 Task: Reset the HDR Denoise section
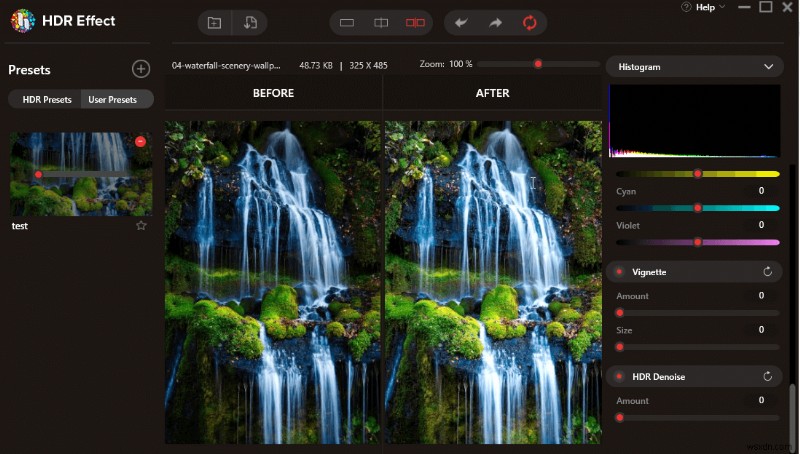tap(767, 376)
